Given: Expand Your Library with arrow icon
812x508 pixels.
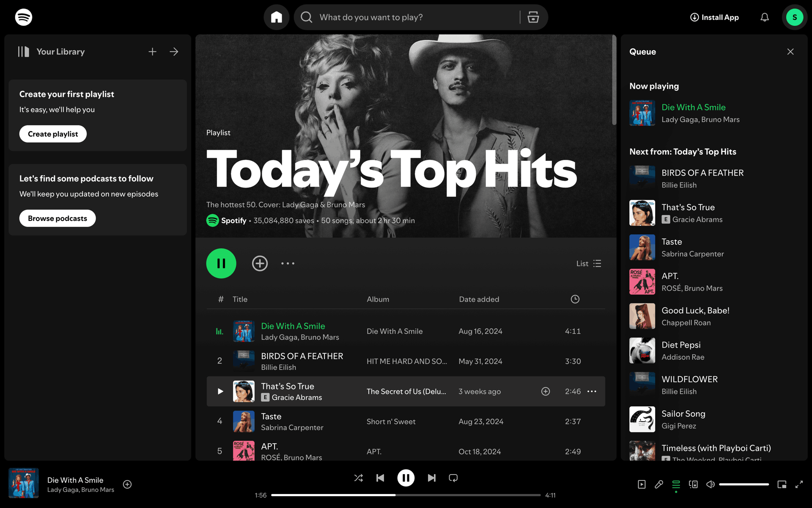Looking at the screenshot, I should (174, 52).
